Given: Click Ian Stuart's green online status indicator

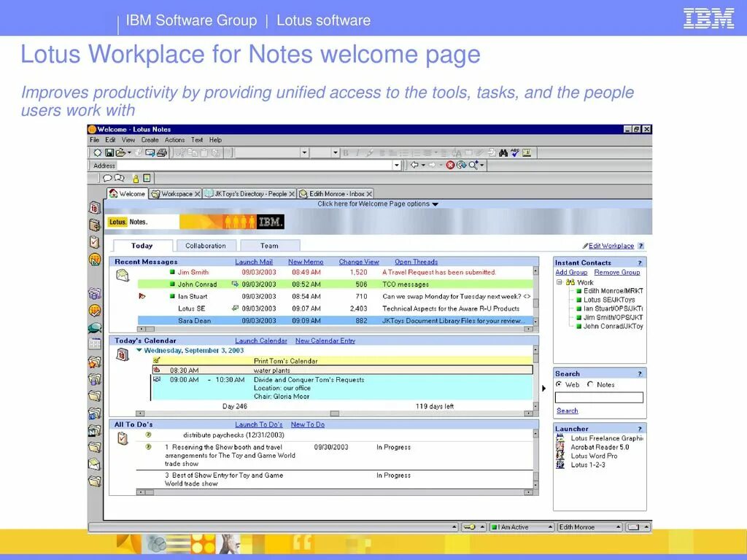Looking at the screenshot, I should click(172, 296).
